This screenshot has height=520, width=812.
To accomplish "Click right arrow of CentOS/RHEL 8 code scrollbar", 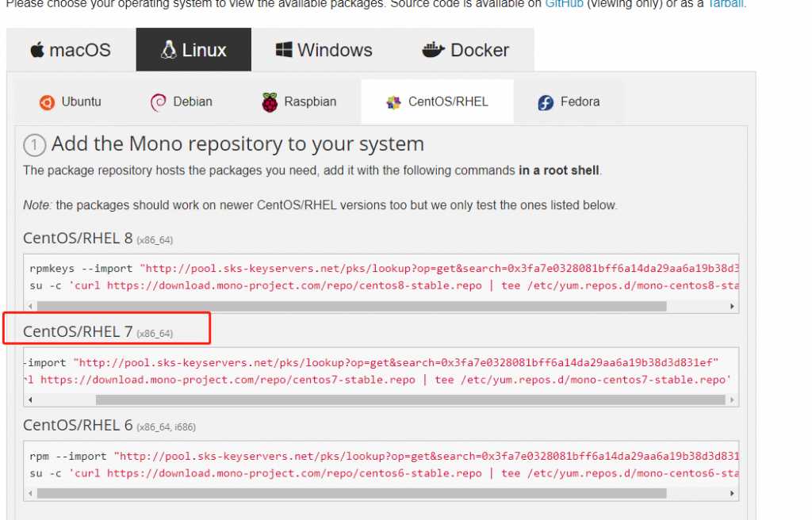I will (x=732, y=306).
